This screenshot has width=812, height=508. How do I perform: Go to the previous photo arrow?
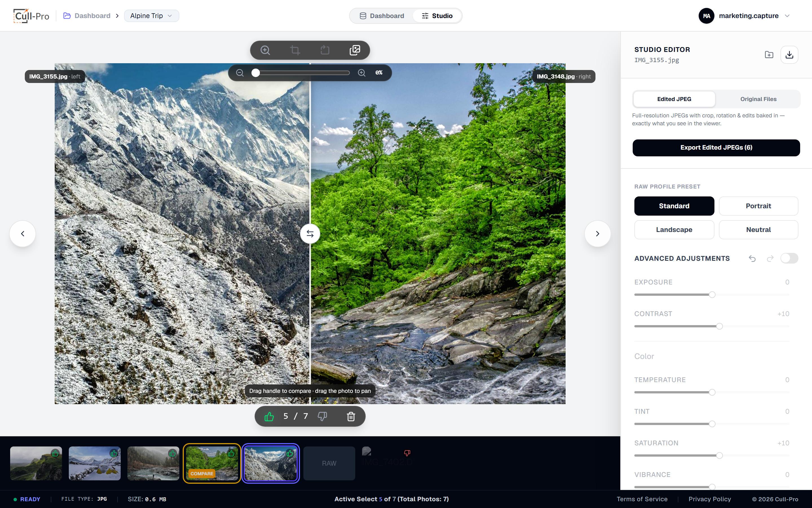click(23, 233)
